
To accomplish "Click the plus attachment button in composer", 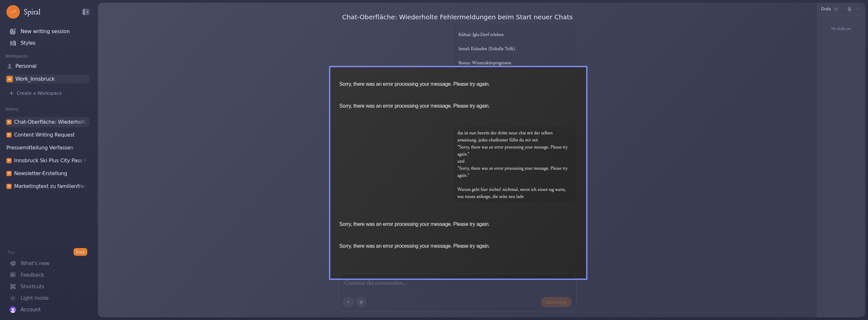I will 348,302.
